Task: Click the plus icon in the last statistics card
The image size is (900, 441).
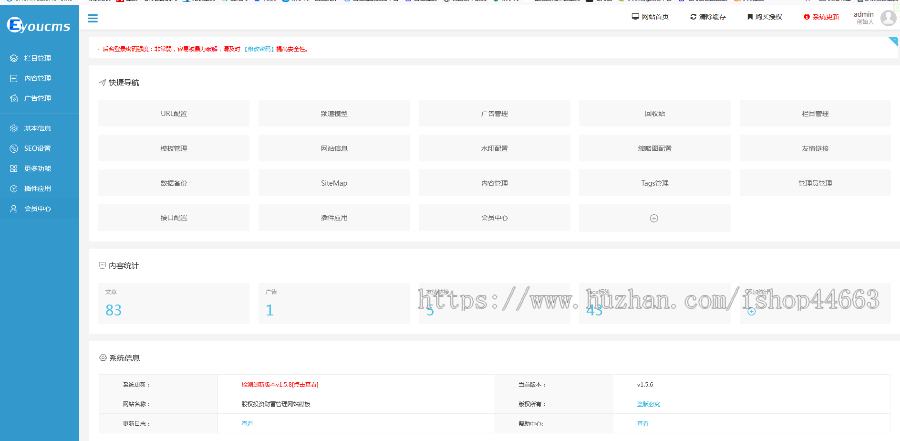Action: pos(752,311)
